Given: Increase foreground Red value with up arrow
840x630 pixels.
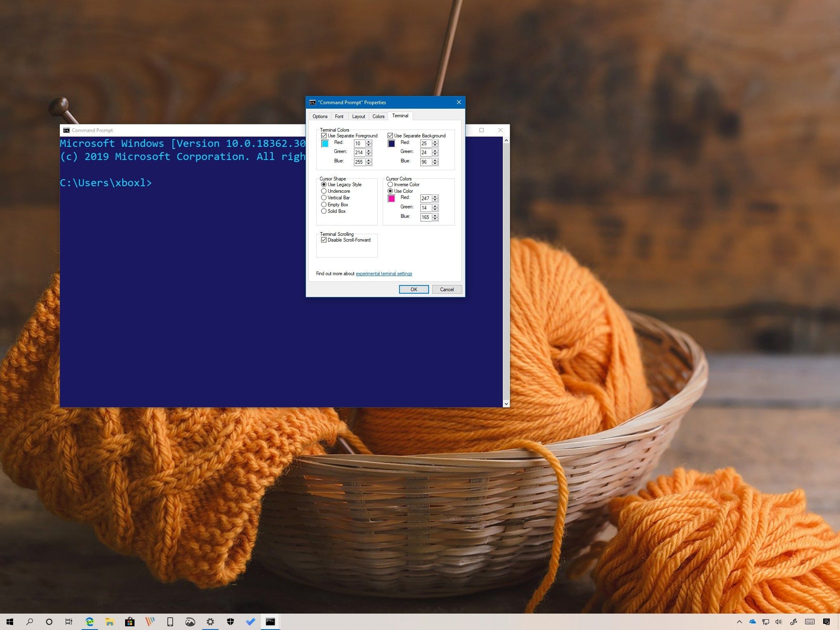Looking at the screenshot, I should click(x=369, y=142).
